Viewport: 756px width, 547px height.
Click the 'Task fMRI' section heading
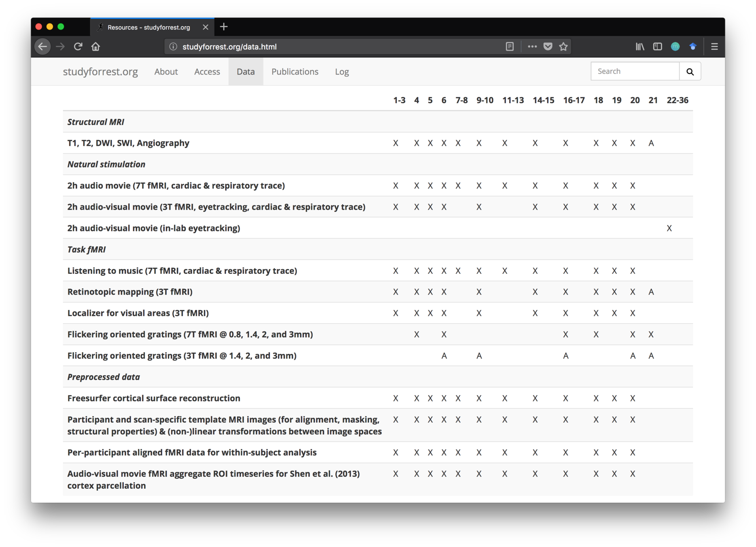[x=86, y=250]
